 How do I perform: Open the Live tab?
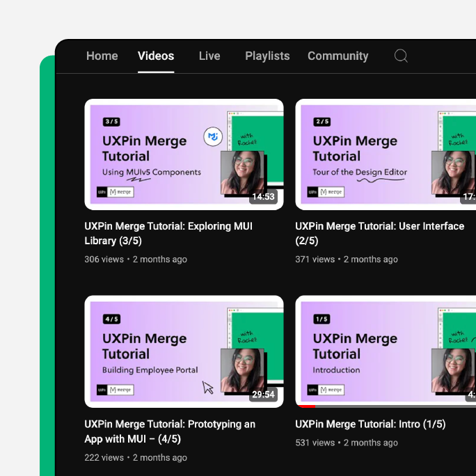209,56
